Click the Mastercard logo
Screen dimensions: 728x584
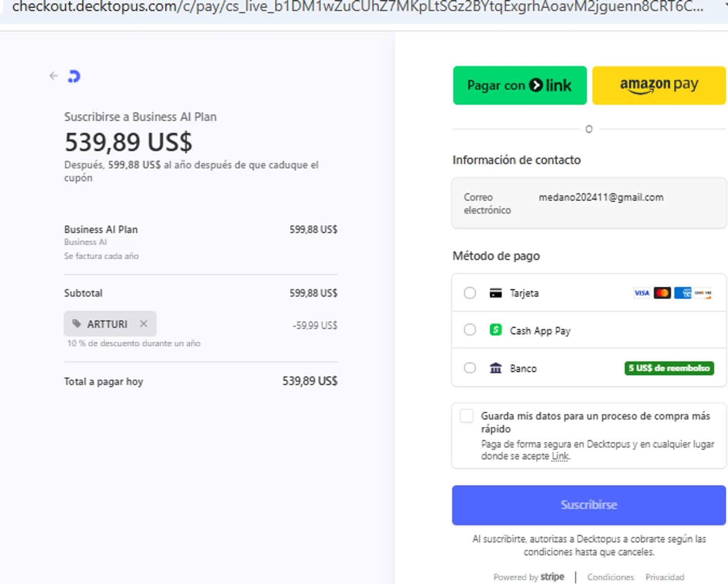click(x=662, y=293)
